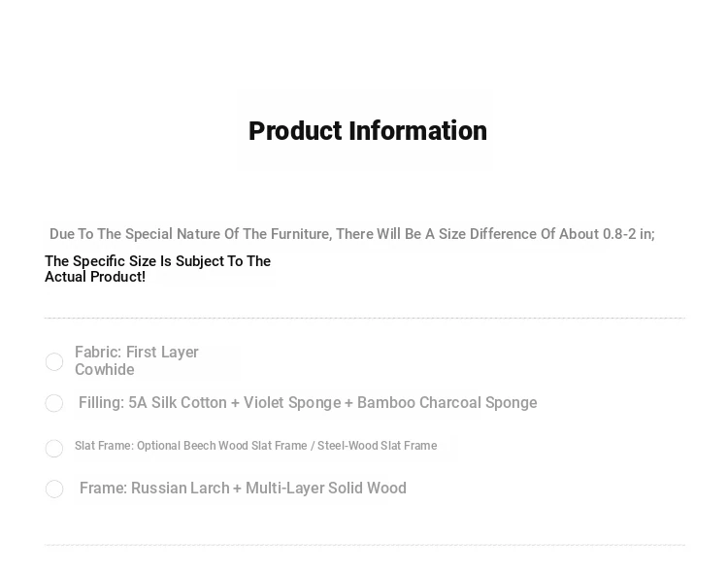
Task: Click 'Optional Beech Wood Slat Frame' text
Action: point(220,446)
